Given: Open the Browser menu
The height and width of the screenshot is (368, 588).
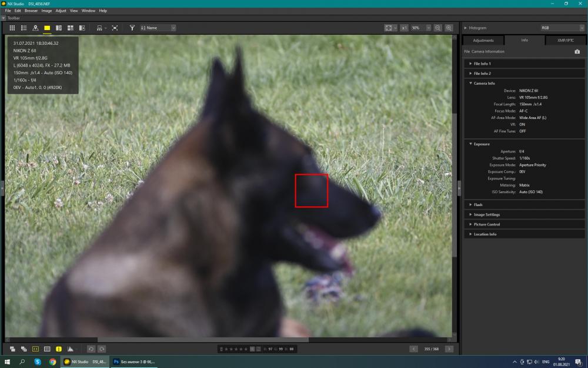Looking at the screenshot, I should click(x=31, y=11).
